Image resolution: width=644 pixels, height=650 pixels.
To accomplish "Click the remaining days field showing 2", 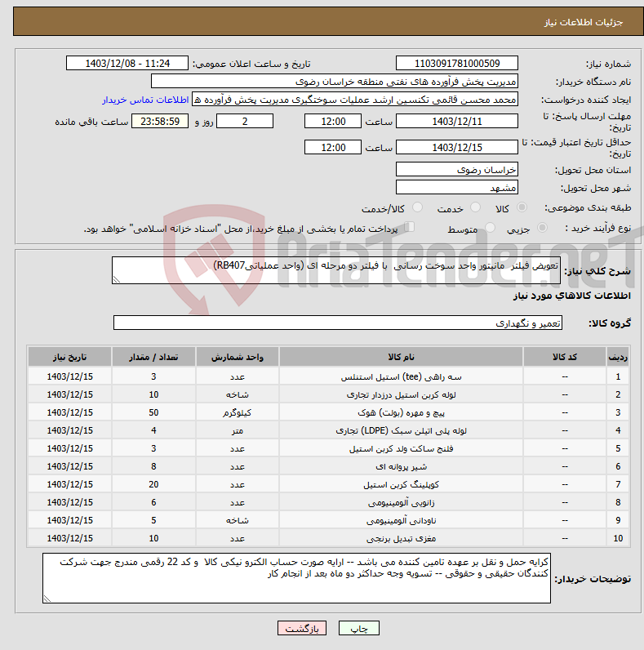I will [x=245, y=121].
